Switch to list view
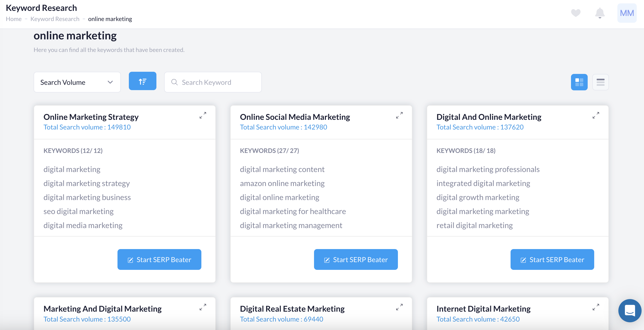Image resolution: width=644 pixels, height=330 pixels. (x=600, y=82)
